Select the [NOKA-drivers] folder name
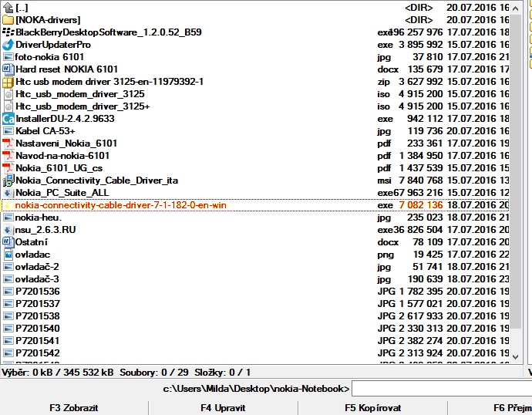Screen dimensions: 532x415 48,20
